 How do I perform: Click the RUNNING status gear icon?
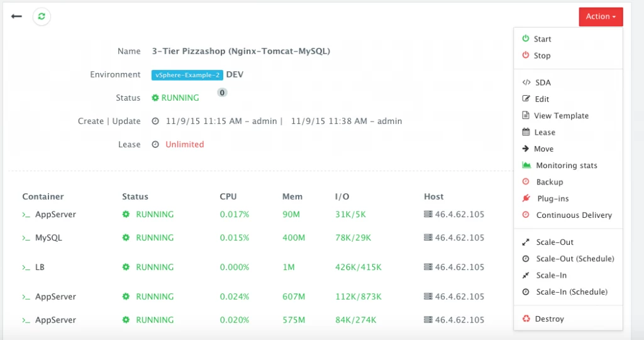tap(155, 98)
